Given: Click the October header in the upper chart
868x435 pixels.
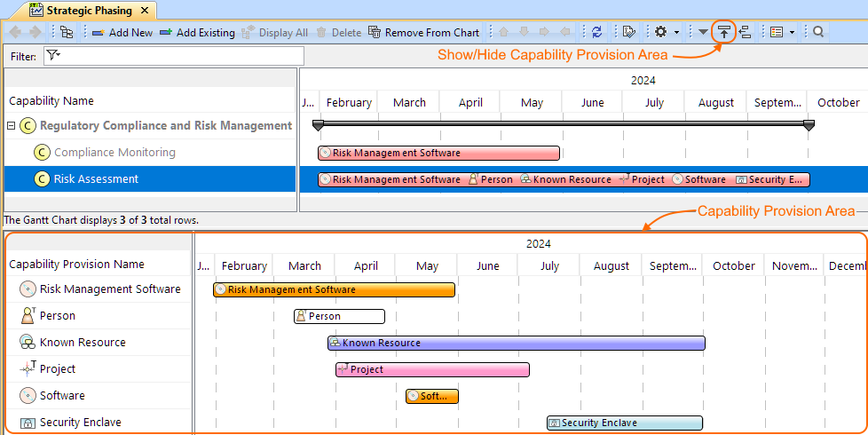Looking at the screenshot, I should pyautogui.click(x=838, y=102).
